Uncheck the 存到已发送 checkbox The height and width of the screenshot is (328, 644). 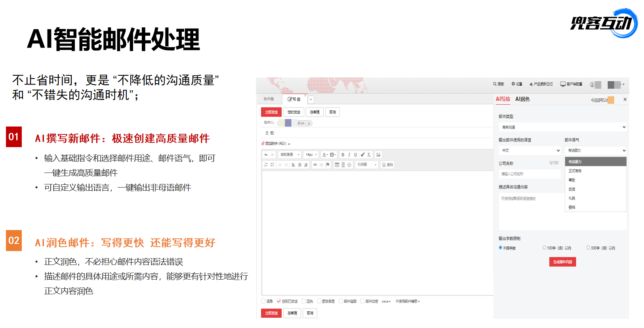(x=279, y=301)
